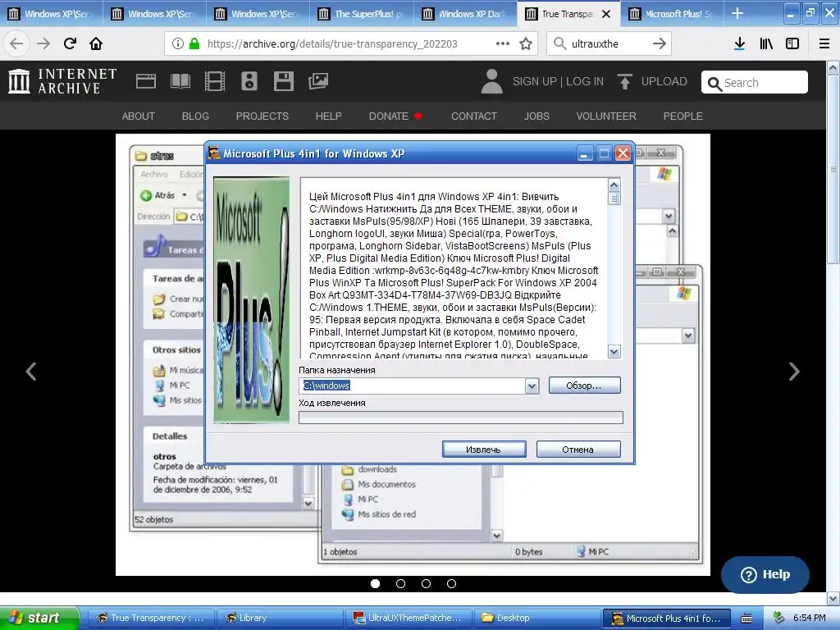
Task: Open page actions three-dot menu
Action: point(503,44)
